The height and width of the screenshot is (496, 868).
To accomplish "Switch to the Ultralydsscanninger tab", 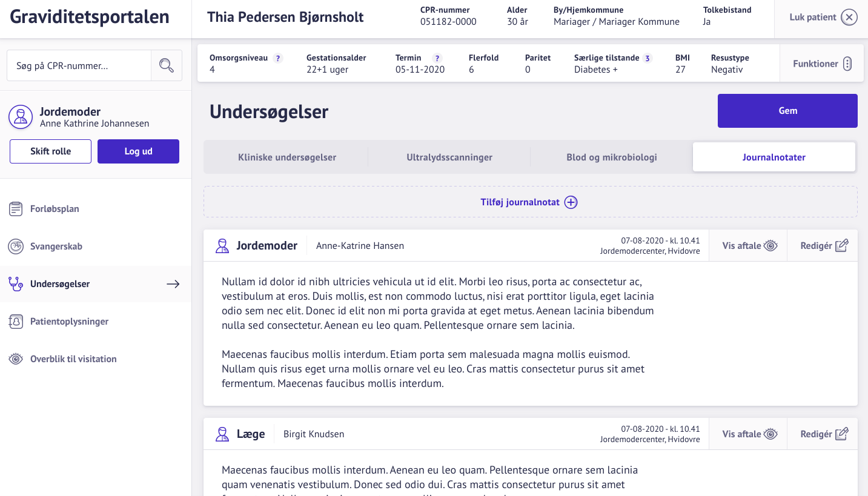I will tap(449, 157).
